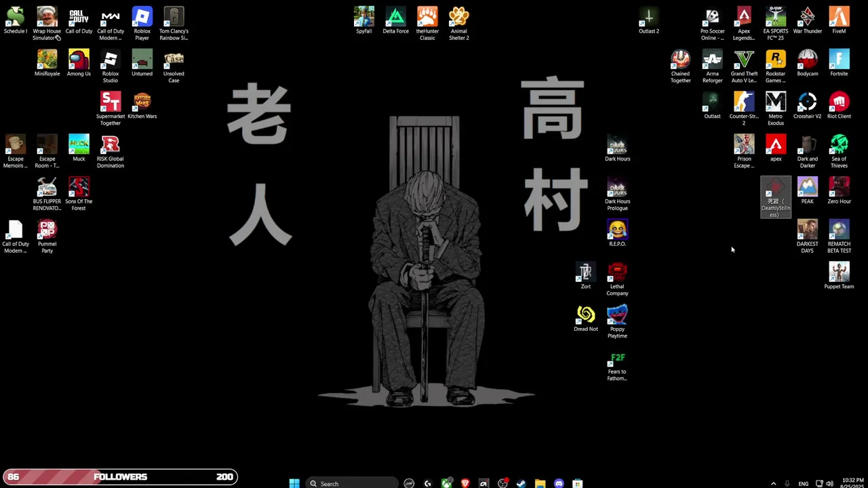Open Discord from the taskbar
Viewport: 868px width, 488px height.
pyautogui.click(x=558, y=483)
